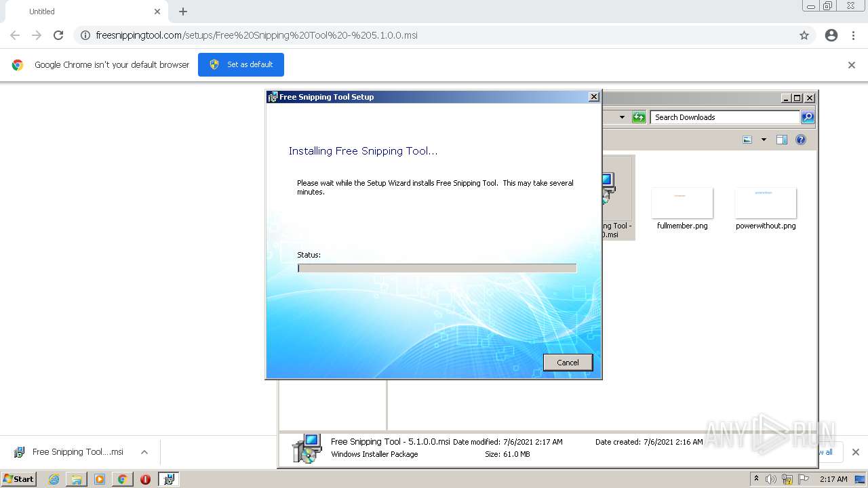Image resolution: width=868 pixels, height=488 pixels.
Task: Open the Windows Start menu
Action: pos(18,479)
